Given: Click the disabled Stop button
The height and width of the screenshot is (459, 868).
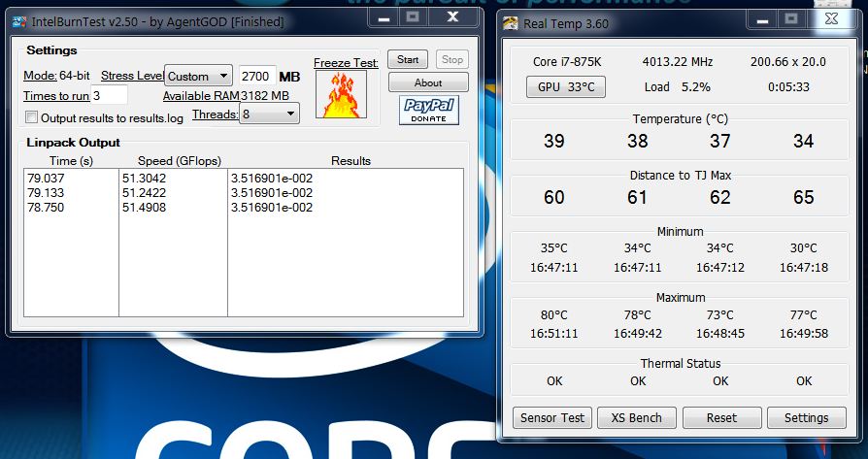Looking at the screenshot, I should click(x=452, y=59).
